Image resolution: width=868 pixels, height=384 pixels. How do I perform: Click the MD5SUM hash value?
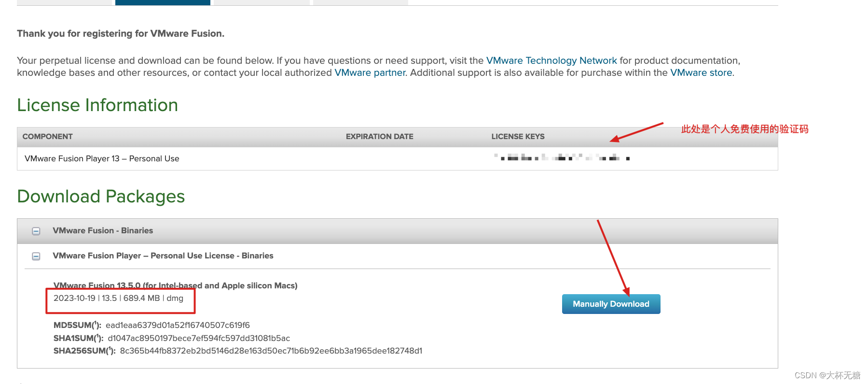178,325
